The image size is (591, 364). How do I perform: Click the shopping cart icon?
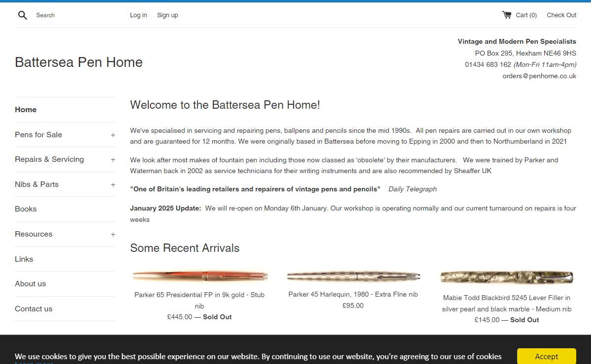(x=506, y=15)
